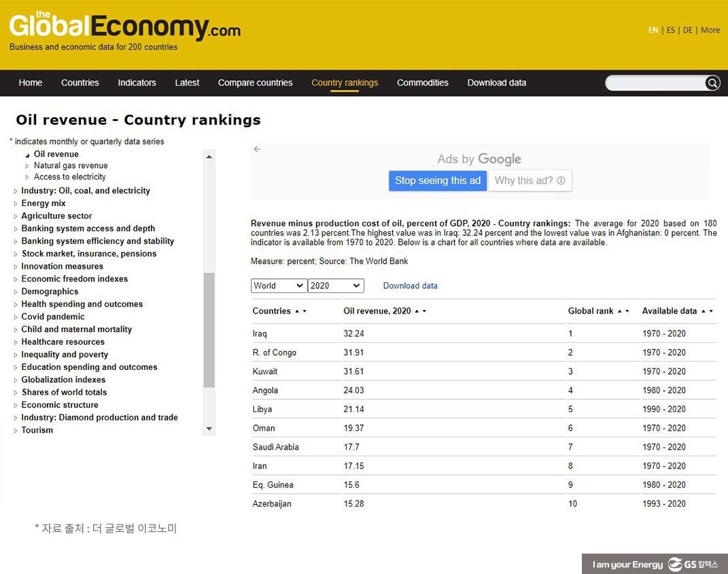The image size is (728, 574).
Task: Sort Global rank column ascending arrow
Action: point(619,311)
